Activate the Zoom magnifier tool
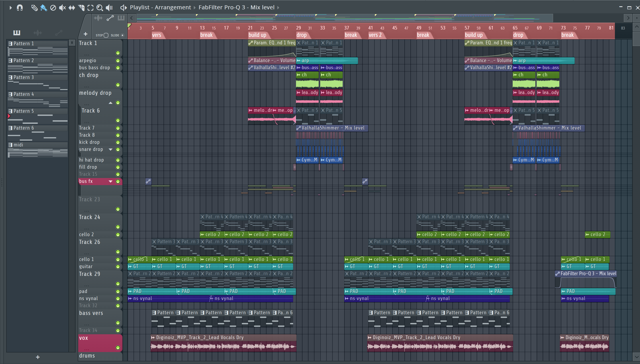 pos(100,8)
